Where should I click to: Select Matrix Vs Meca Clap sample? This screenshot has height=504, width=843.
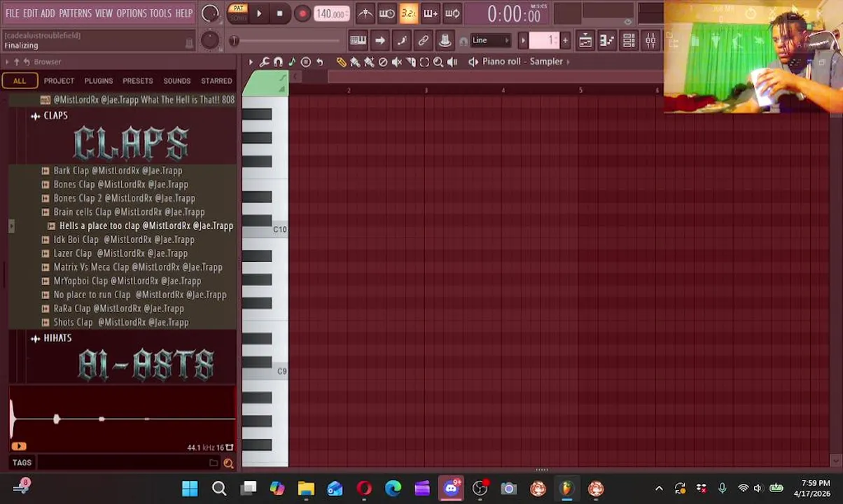(x=138, y=267)
